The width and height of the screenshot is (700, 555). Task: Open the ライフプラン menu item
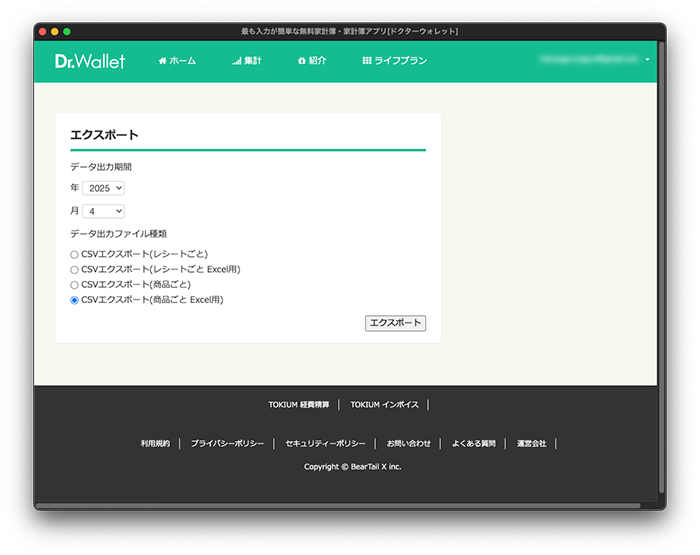(x=395, y=60)
